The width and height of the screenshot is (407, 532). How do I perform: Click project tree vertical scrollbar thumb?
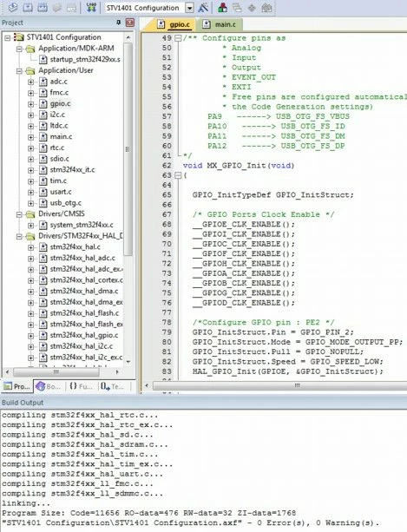[x=128, y=149]
